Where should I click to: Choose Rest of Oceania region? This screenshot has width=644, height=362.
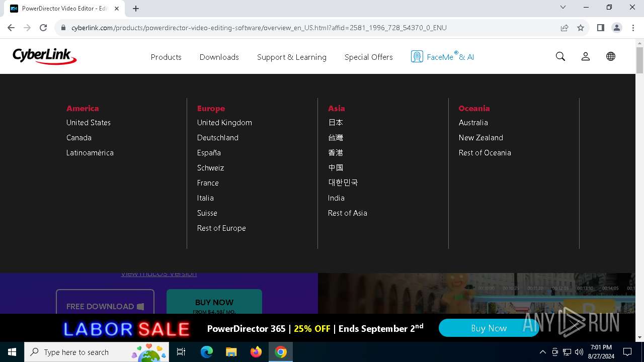click(485, 152)
